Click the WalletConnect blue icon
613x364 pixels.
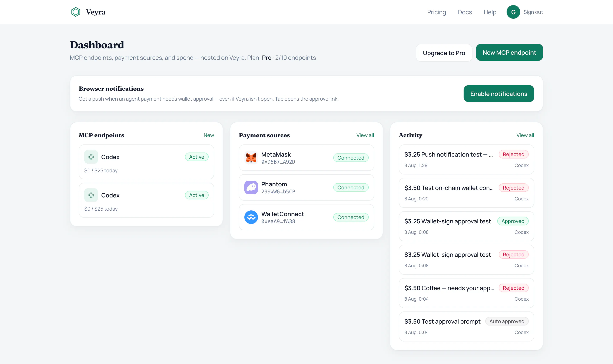pos(251,217)
